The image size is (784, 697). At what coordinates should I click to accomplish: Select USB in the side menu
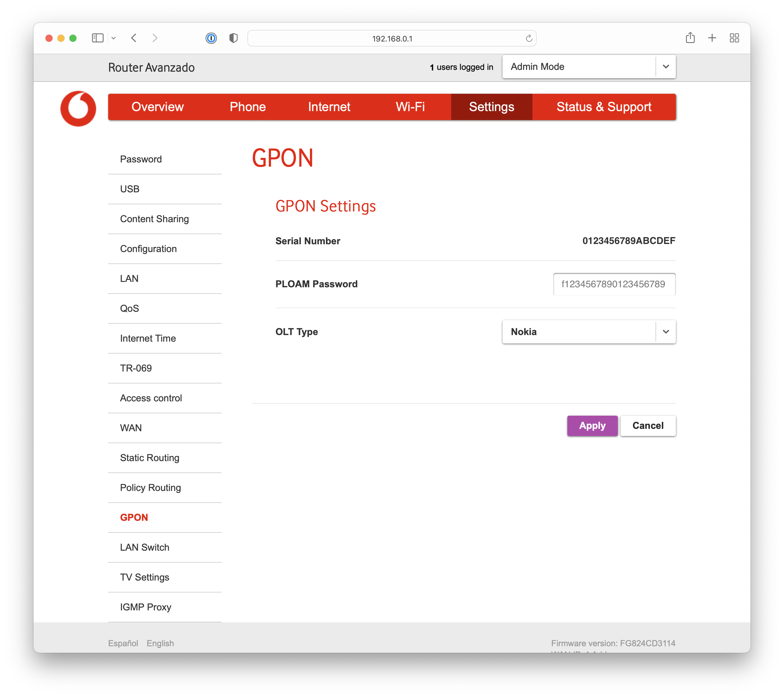[165, 189]
